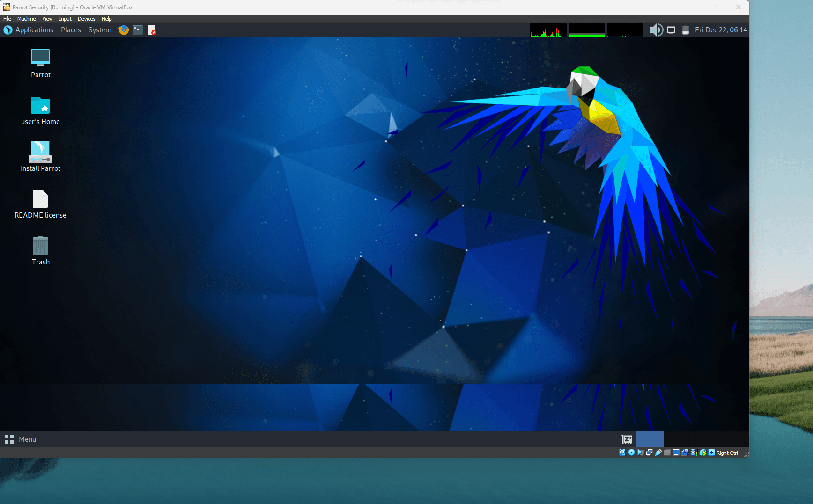Maximize the VirtualBox window

[717, 7]
